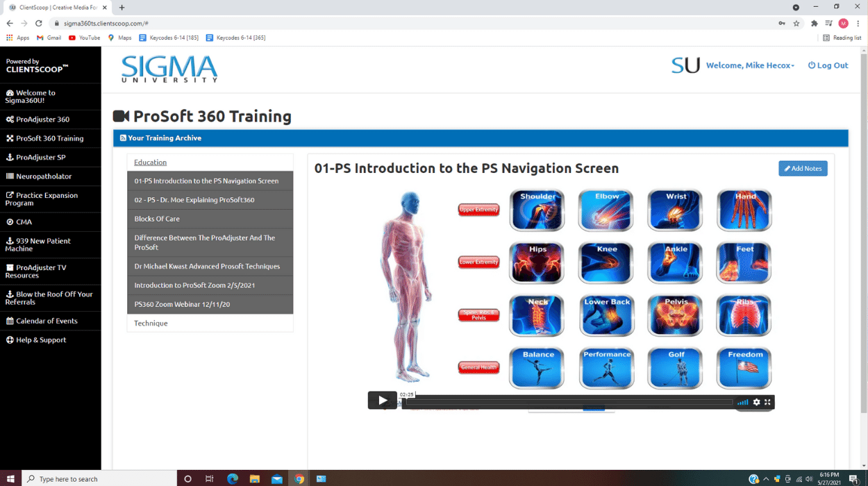868x486 pixels.
Task: Open CMA in sidebar
Action: (x=50, y=222)
